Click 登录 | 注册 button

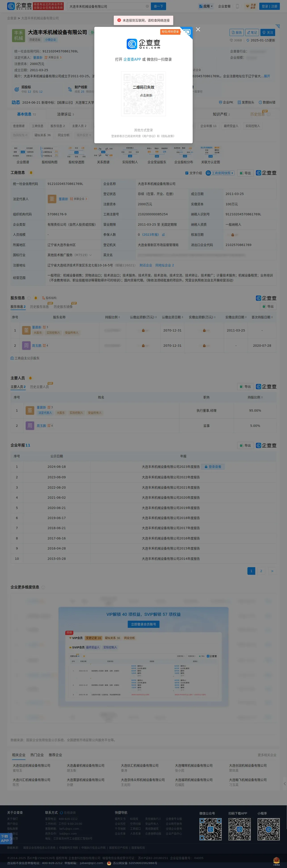270,6
